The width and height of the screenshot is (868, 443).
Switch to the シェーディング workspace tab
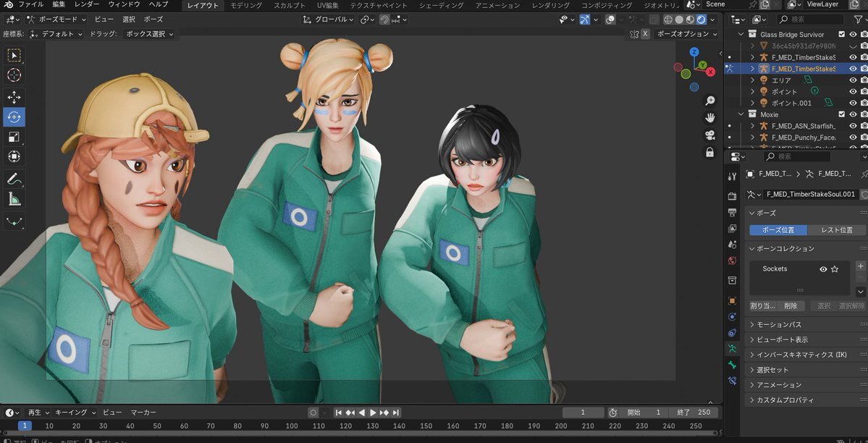click(441, 5)
